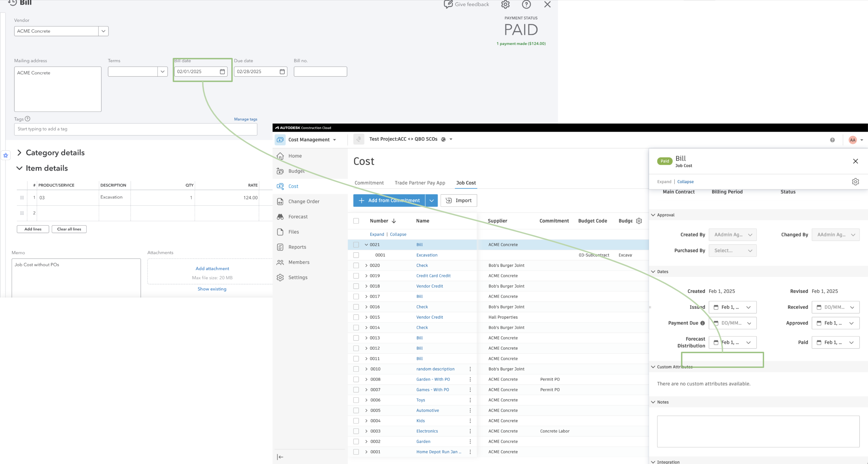868x464 pixels.
Task: Click the Bill no. input field
Action: click(320, 71)
